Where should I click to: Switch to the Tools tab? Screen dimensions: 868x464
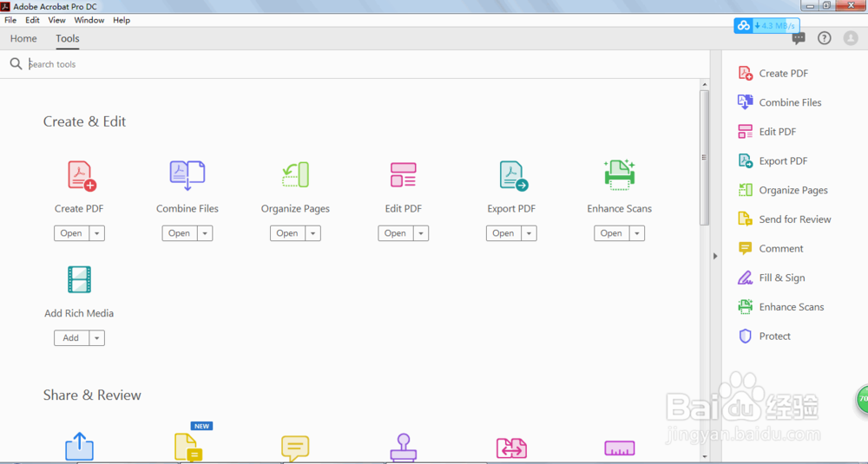[x=68, y=39]
